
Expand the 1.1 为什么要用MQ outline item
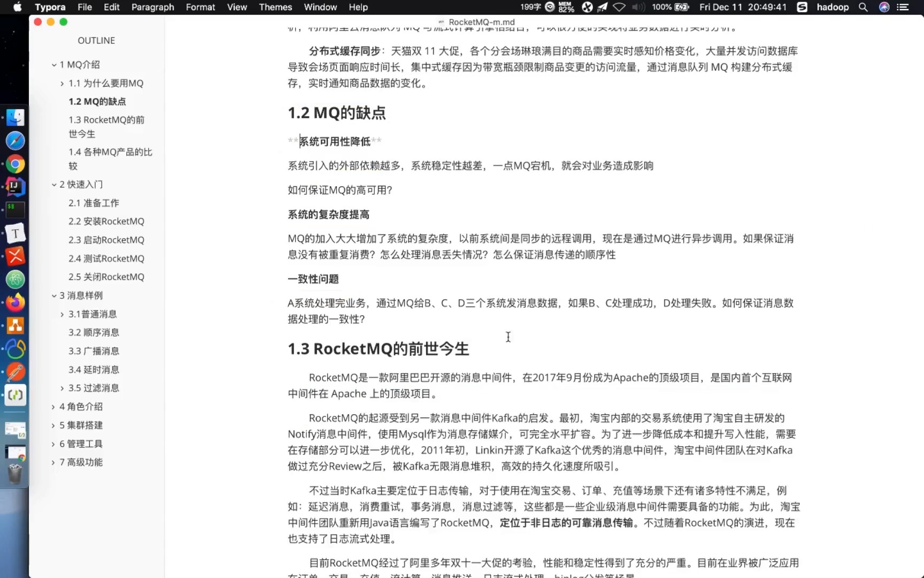[x=62, y=83]
